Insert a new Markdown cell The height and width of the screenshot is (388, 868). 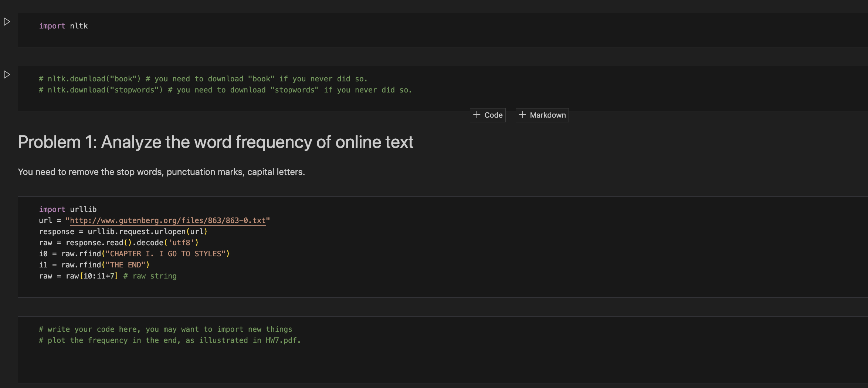542,115
